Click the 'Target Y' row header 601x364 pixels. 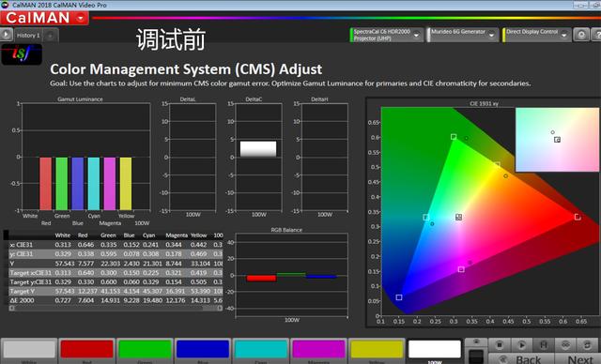[x=23, y=291]
